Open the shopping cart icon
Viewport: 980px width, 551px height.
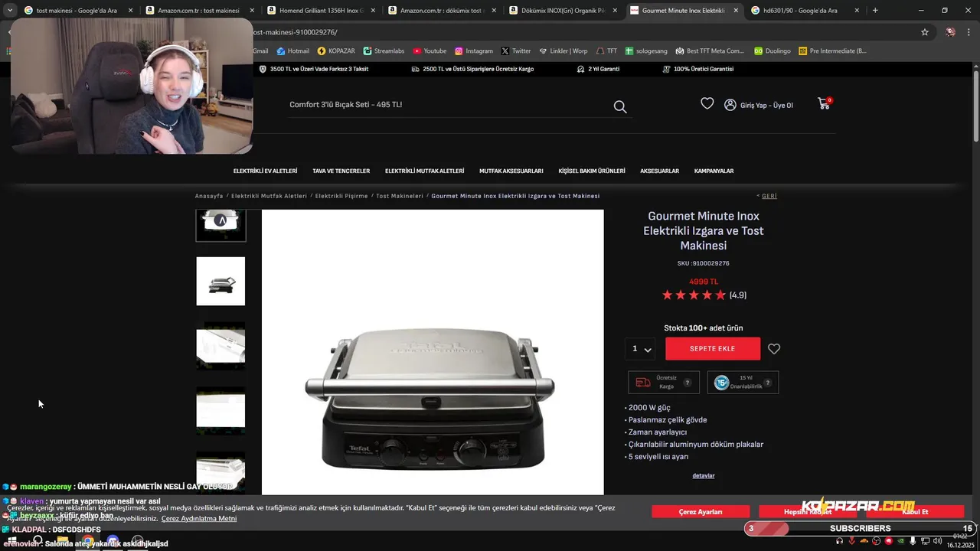(824, 103)
